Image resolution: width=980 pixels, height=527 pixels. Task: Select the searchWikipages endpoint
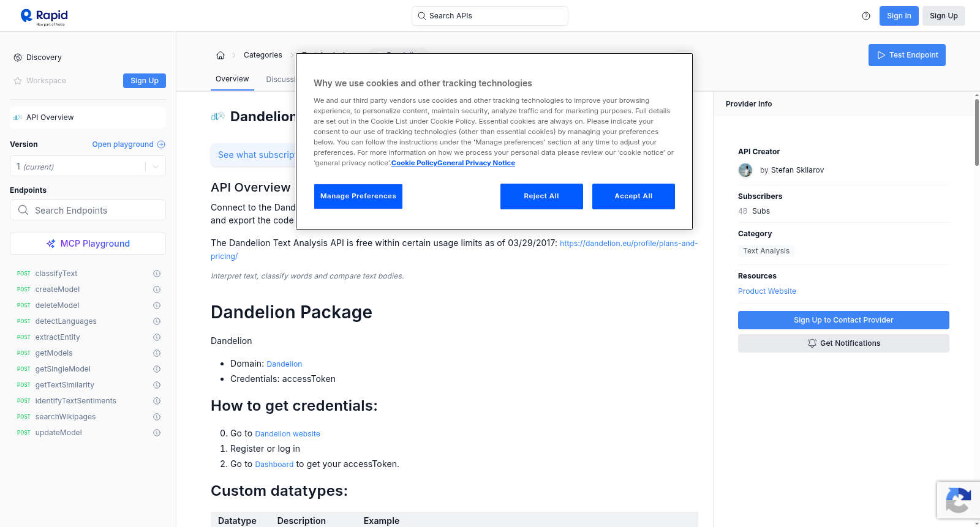[66, 417]
